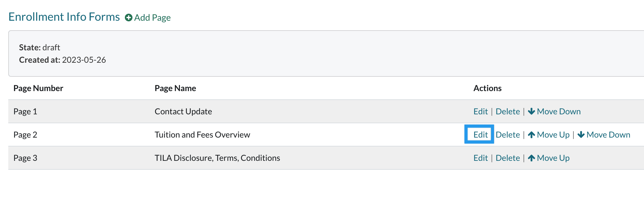This screenshot has height=214, width=644.
Task: Click the Page Number column header
Action: tap(38, 88)
